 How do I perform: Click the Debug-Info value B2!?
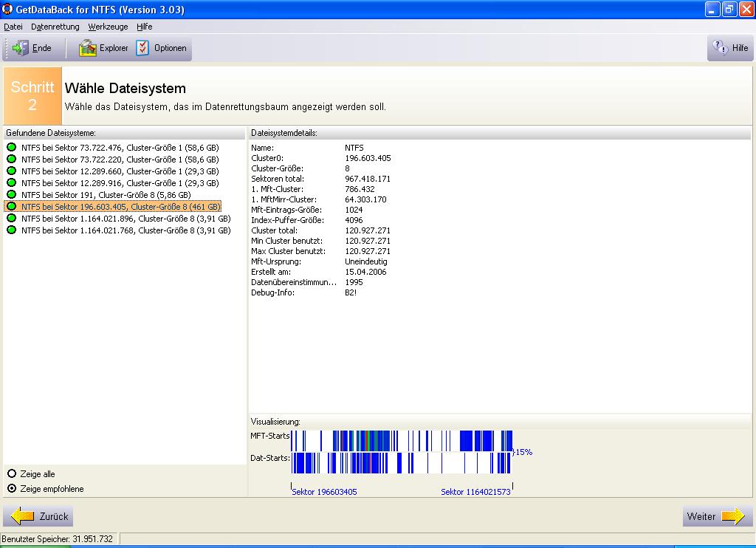(351, 292)
